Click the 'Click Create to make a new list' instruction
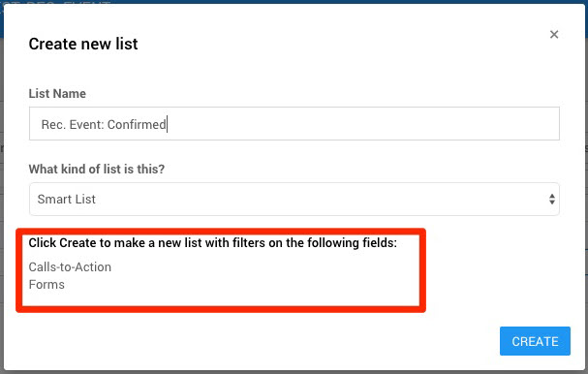Viewport: 588px width, 374px height. click(212, 243)
